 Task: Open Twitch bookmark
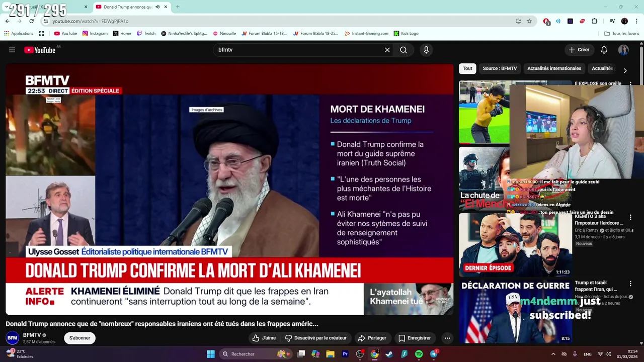coord(146,34)
